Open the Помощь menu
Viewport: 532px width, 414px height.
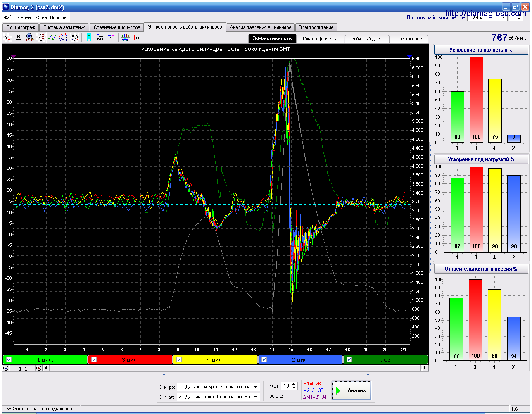[x=58, y=18]
